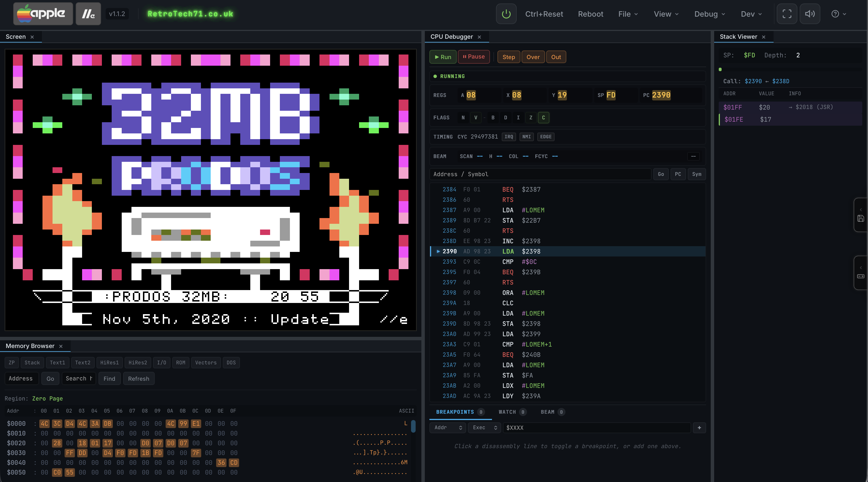Pause emulation in the CPU Debugger
Viewport: 868px width, 482px height.
474,57
